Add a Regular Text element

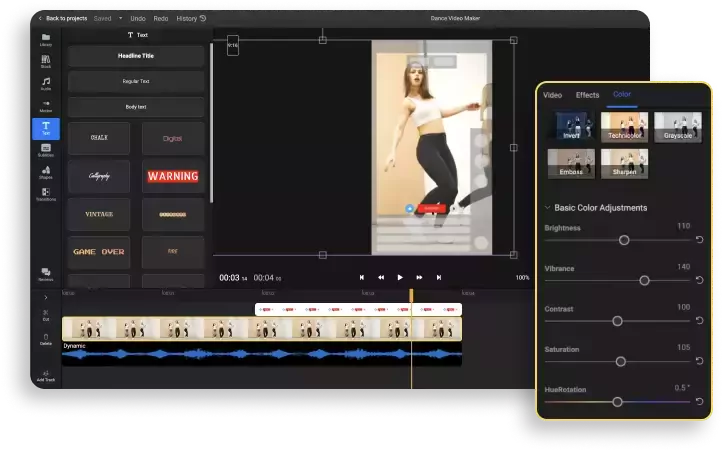[x=136, y=81]
